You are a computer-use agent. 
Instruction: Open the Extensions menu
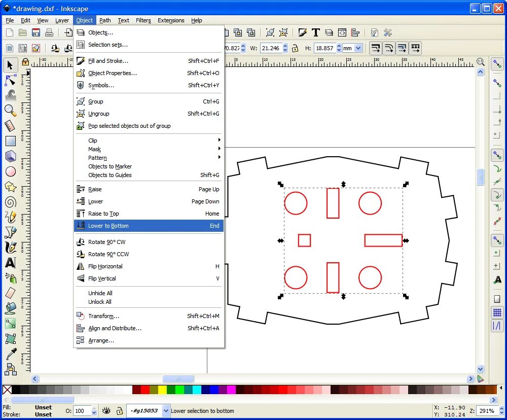click(x=171, y=20)
